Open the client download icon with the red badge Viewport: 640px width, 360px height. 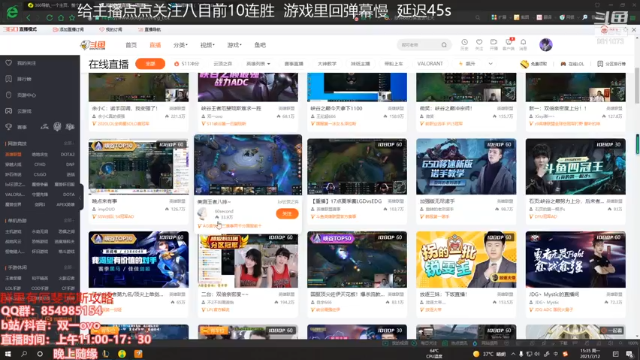(x=509, y=44)
